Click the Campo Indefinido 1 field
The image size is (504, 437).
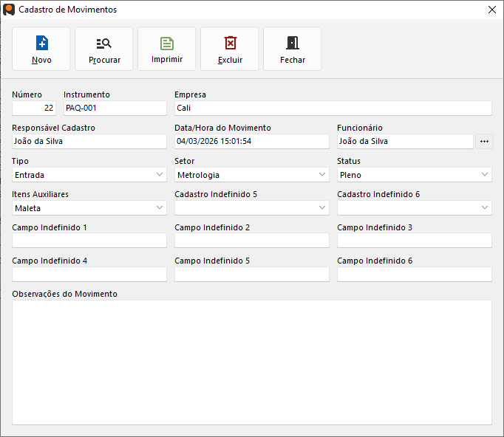(x=89, y=241)
